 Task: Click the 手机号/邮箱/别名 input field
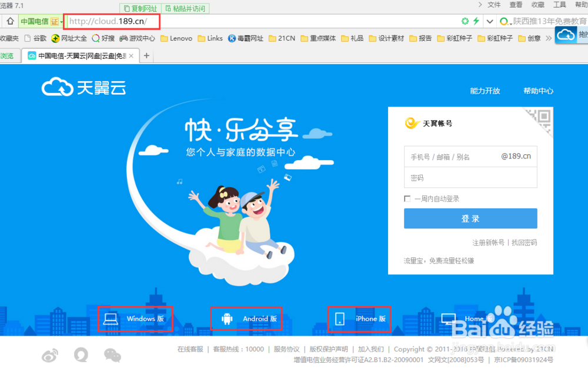tap(470, 157)
